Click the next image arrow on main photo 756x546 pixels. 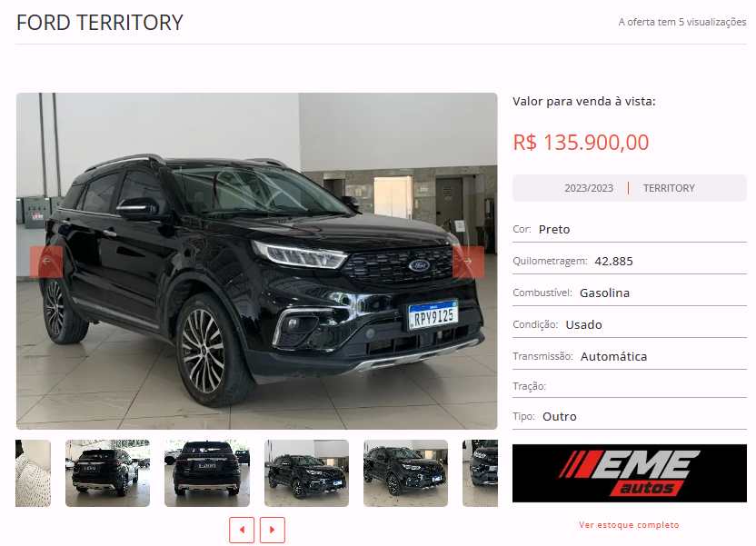click(x=468, y=262)
